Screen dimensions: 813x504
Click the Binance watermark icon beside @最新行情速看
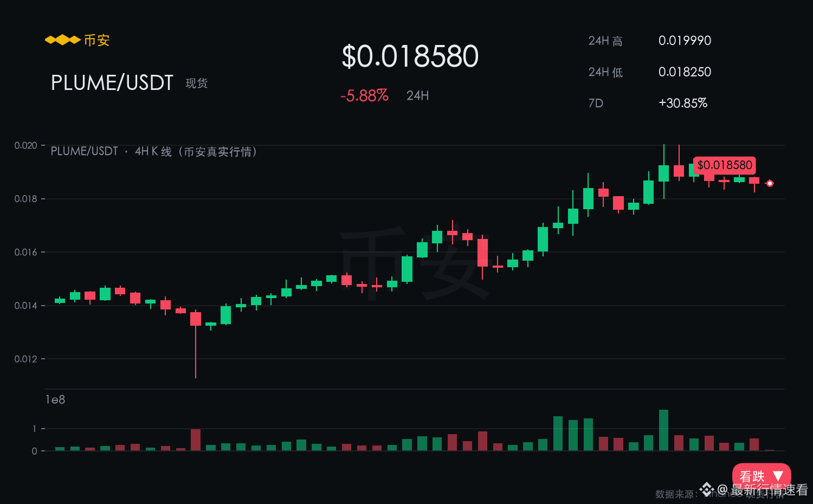[x=707, y=490]
